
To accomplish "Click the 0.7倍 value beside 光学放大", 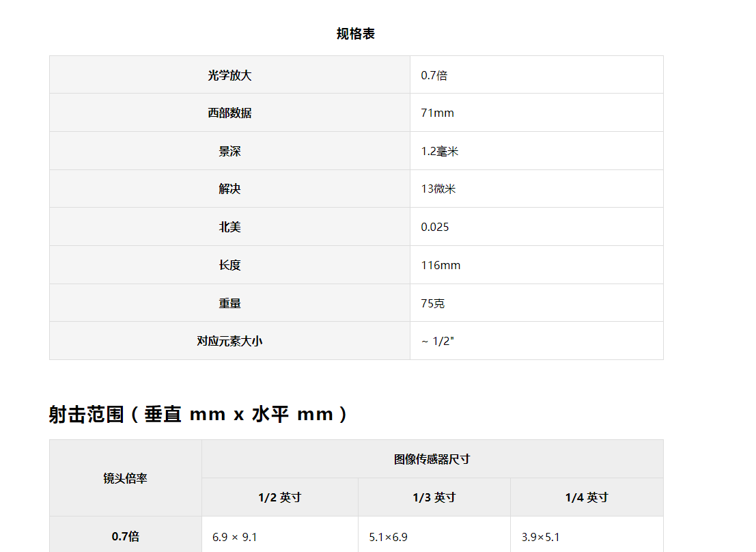I will point(434,75).
